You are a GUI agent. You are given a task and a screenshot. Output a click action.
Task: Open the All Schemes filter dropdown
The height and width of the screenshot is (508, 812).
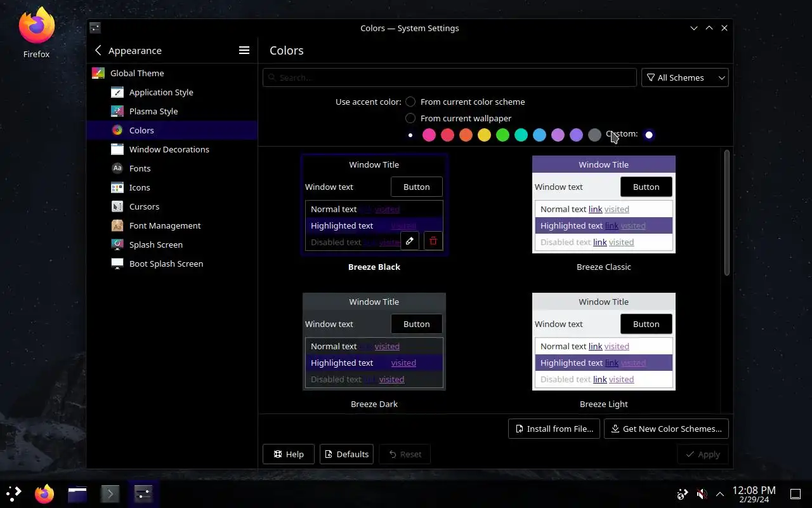[685, 77]
